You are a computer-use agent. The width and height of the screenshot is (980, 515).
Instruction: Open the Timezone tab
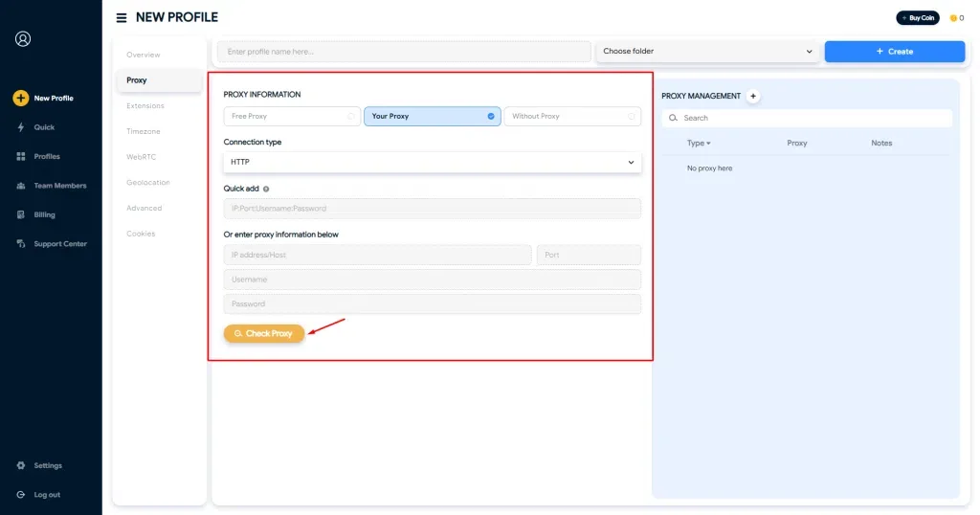(x=144, y=132)
